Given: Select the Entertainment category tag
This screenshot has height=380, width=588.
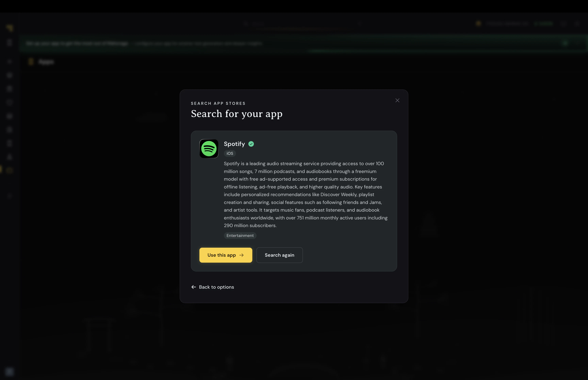Looking at the screenshot, I should pyautogui.click(x=240, y=236).
